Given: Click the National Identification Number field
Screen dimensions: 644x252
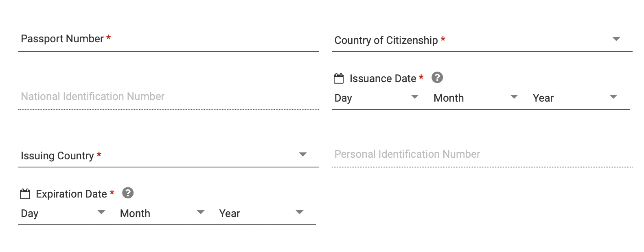Looking at the screenshot, I should (169, 97).
